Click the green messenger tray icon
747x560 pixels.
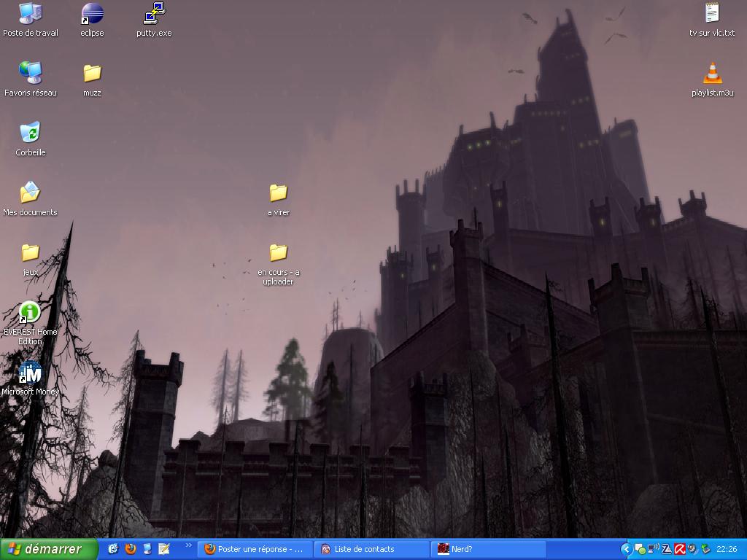(640, 550)
